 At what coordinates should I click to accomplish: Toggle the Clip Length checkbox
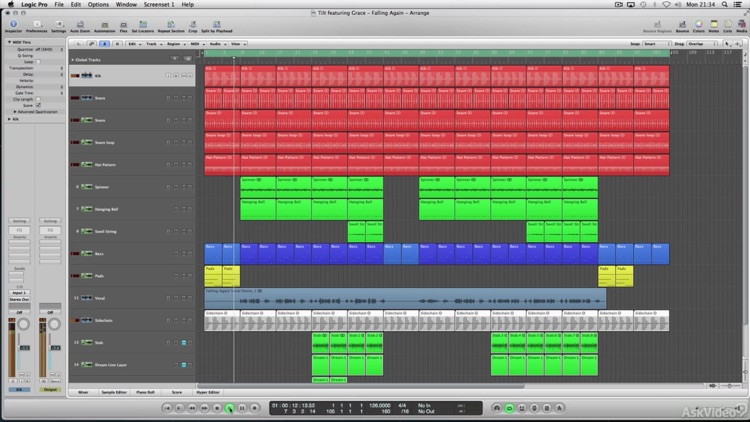coord(38,99)
